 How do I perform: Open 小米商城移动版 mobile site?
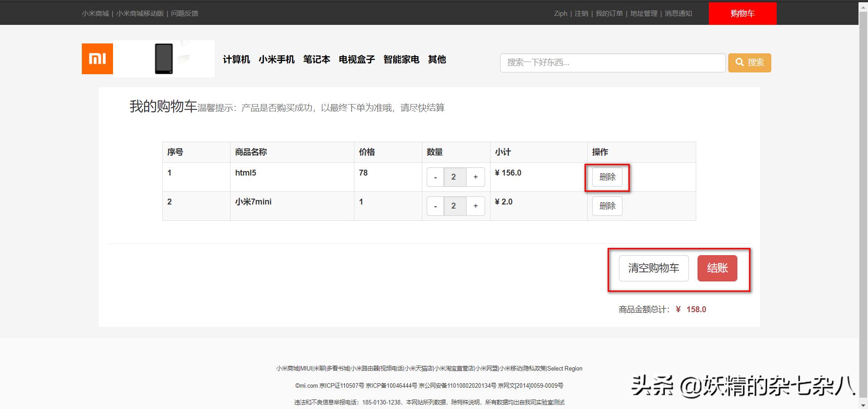tap(139, 13)
